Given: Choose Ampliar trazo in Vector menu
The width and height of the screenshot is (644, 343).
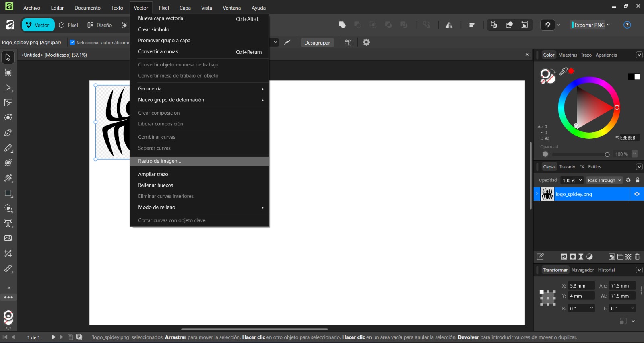Looking at the screenshot, I should click(199, 174).
